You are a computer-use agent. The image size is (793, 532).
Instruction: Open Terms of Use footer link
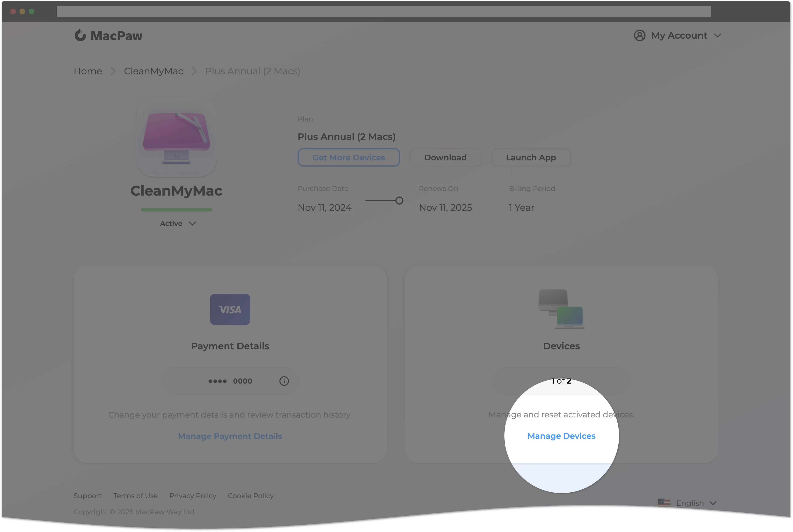(x=135, y=496)
